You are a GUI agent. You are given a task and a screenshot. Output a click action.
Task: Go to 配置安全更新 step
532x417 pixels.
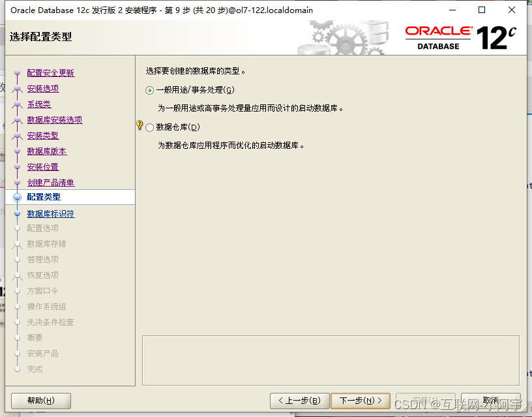51,72
